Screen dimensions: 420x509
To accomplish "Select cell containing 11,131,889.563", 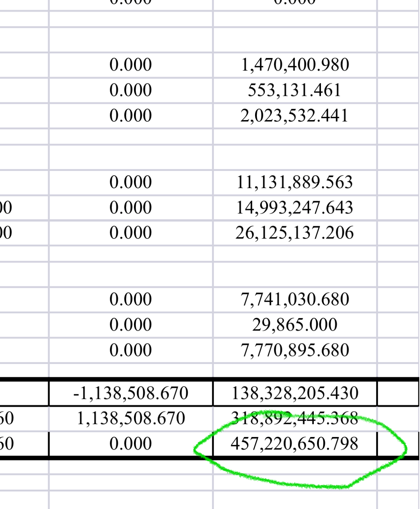I will 295,182.
